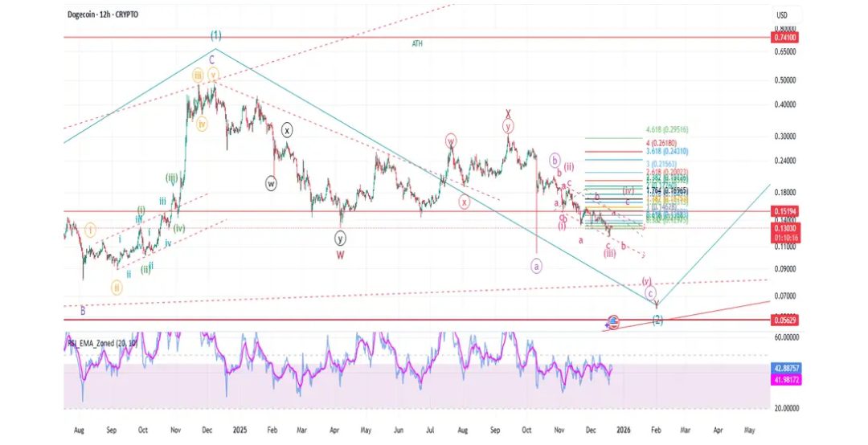Click the current price 0.13030 label
The width and height of the screenshot is (868, 445).
point(784,228)
